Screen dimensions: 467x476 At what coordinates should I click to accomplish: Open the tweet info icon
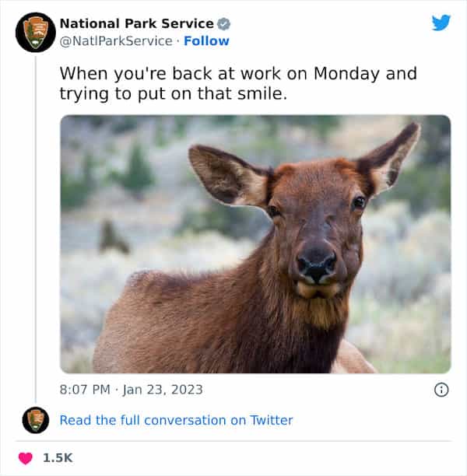[441, 390]
